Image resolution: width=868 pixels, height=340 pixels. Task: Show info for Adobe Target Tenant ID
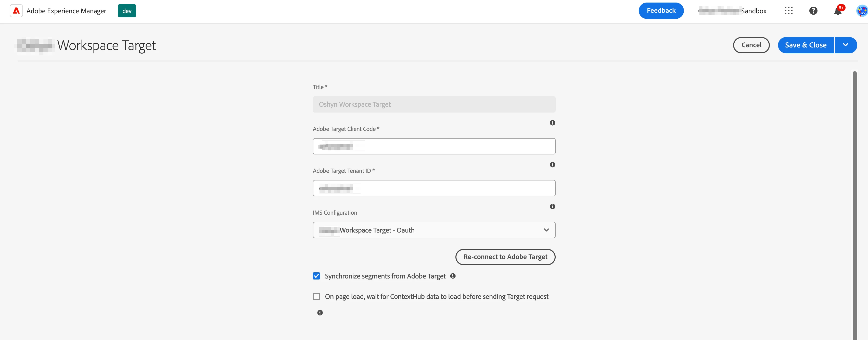click(x=552, y=165)
